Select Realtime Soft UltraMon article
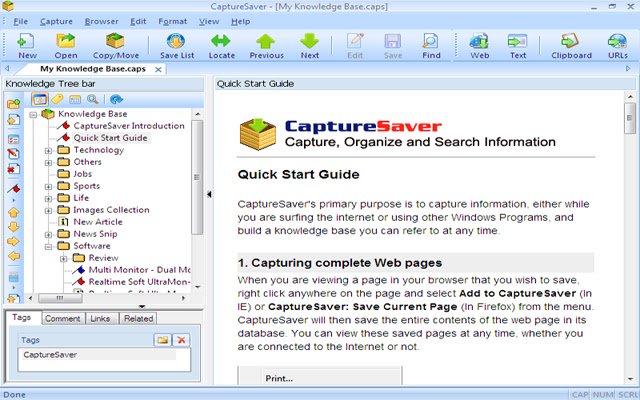640x400 pixels. click(x=139, y=282)
